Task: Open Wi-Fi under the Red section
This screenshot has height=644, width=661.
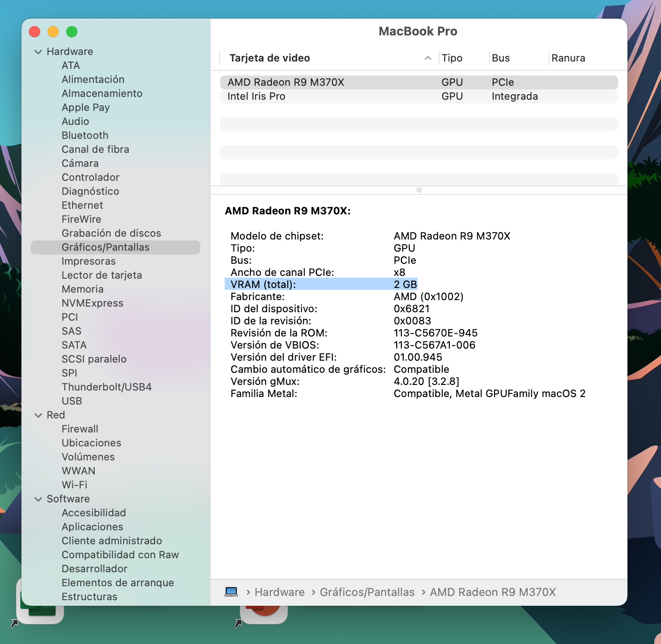Action: (75, 485)
